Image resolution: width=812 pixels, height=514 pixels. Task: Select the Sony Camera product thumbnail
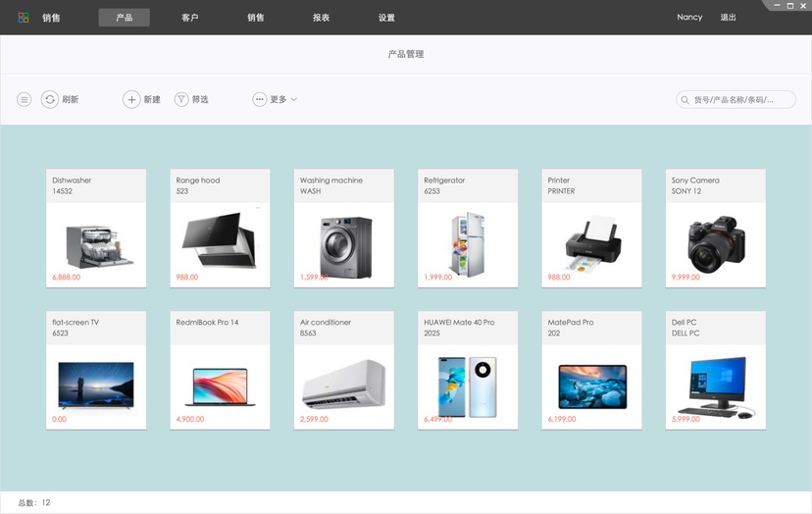point(716,245)
